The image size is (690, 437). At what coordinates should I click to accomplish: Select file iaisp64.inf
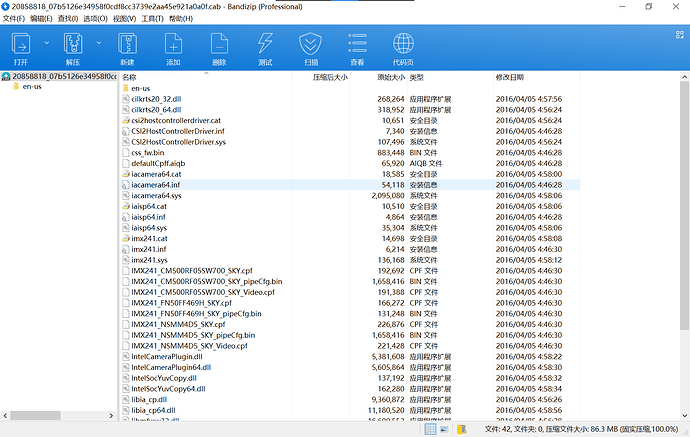tap(148, 217)
